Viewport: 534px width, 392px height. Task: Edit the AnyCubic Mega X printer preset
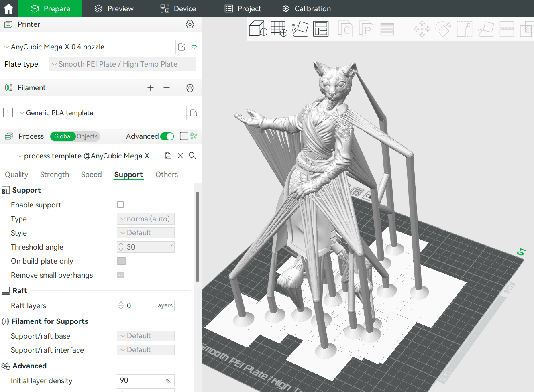coord(181,47)
